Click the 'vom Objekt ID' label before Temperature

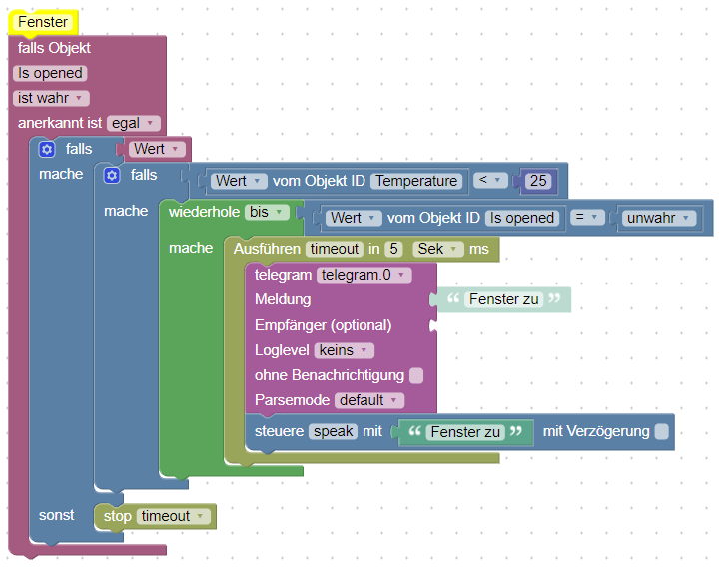coord(319,181)
